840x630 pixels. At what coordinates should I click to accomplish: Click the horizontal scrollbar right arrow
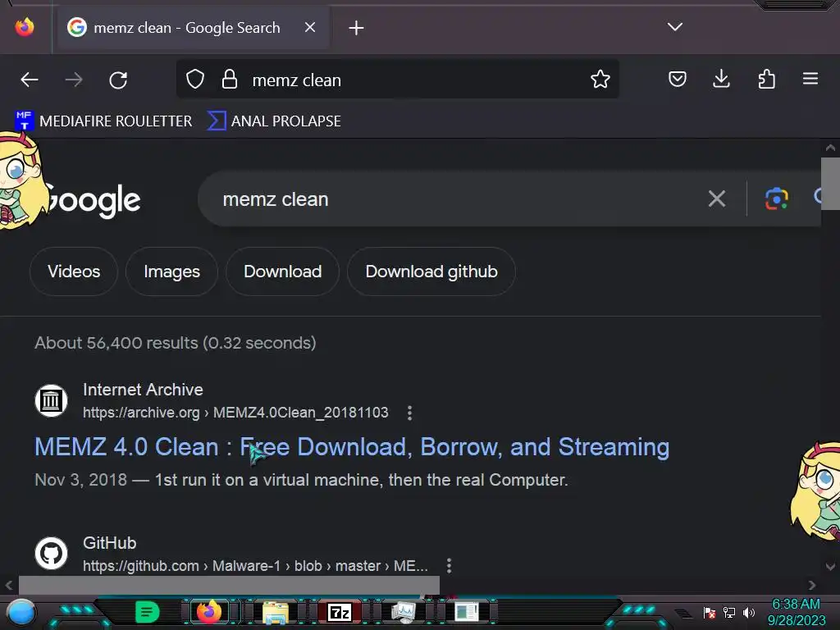(x=811, y=585)
